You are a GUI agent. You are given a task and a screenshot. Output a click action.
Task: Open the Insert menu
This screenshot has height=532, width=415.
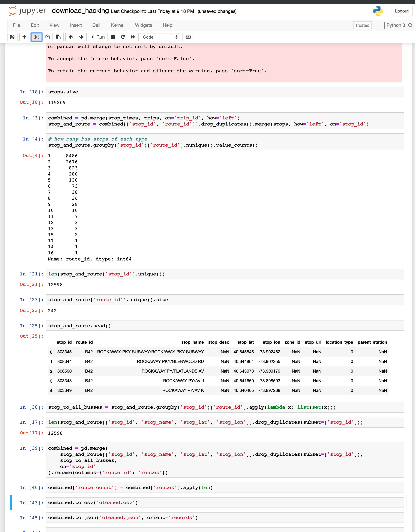(76, 25)
